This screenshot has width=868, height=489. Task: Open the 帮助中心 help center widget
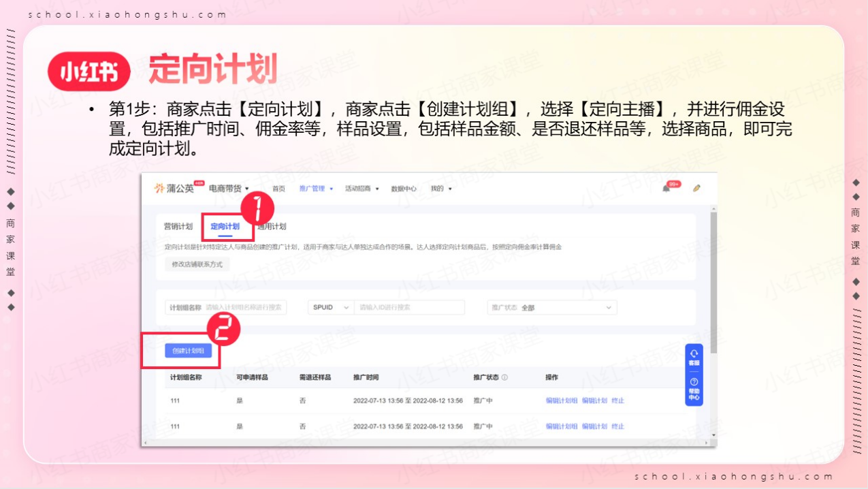pyautogui.click(x=694, y=390)
